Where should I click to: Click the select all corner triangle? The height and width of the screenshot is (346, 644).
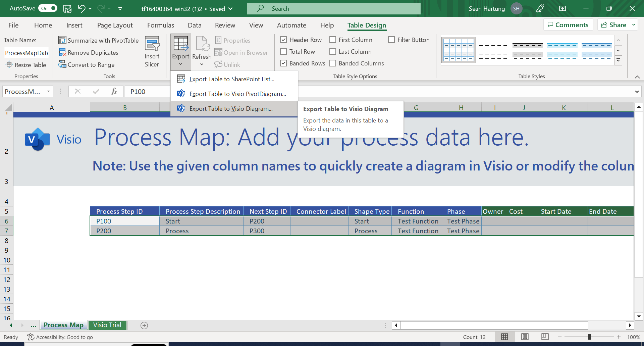(9, 107)
